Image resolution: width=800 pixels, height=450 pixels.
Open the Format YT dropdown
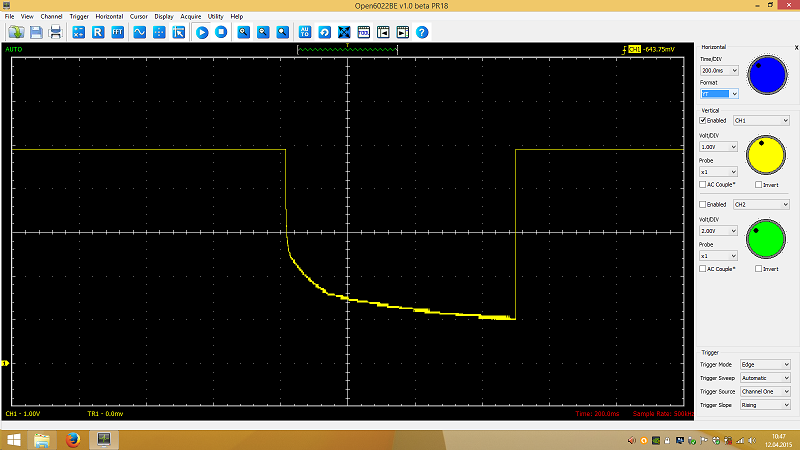point(719,94)
